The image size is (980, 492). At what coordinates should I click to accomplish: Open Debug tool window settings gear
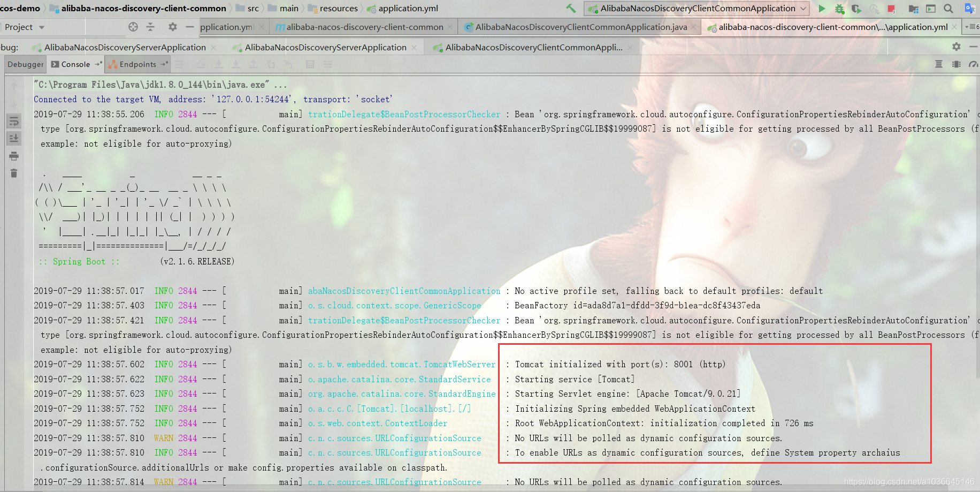point(956,47)
